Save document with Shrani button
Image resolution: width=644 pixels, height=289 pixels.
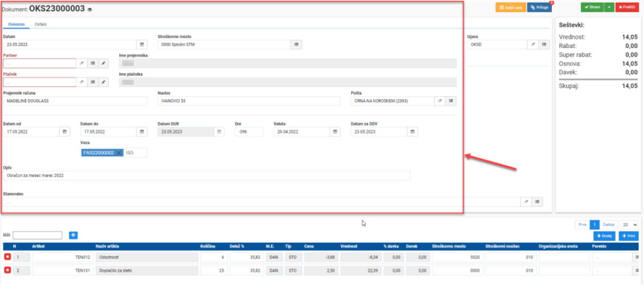pos(592,7)
